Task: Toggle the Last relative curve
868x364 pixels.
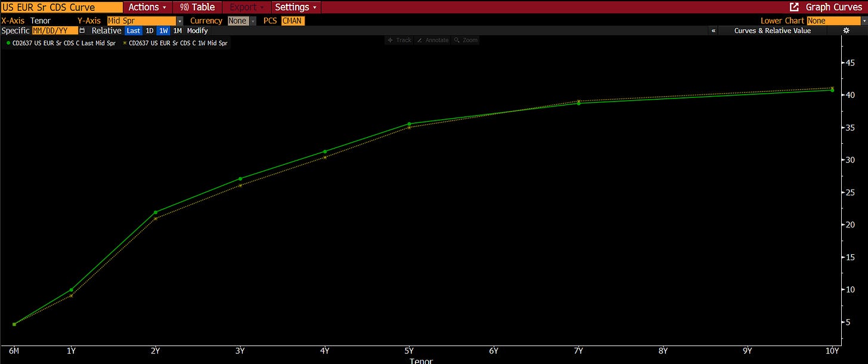Action: (134, 30)
